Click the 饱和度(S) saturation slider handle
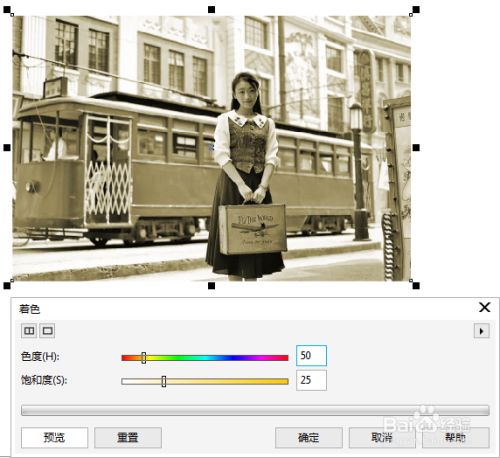Viewport: 500px width, 458px height. (164, 381)
